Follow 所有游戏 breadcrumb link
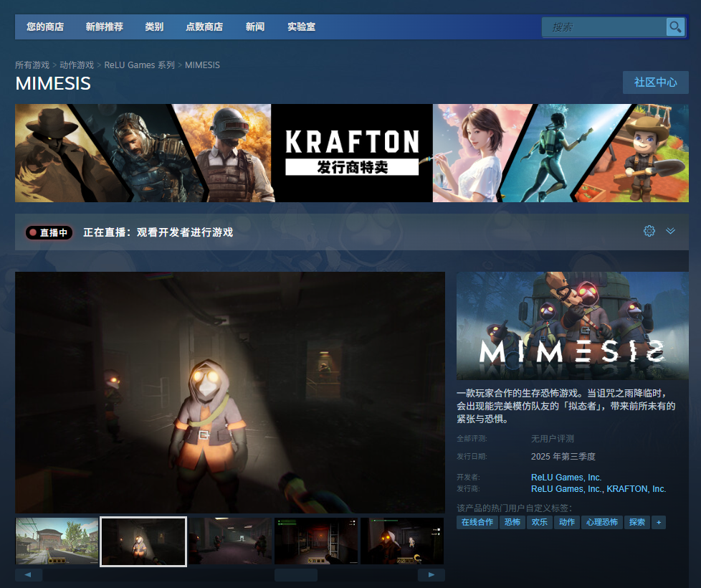The height and width of the screenshot is (588, 701). click(x=32, y=65)
